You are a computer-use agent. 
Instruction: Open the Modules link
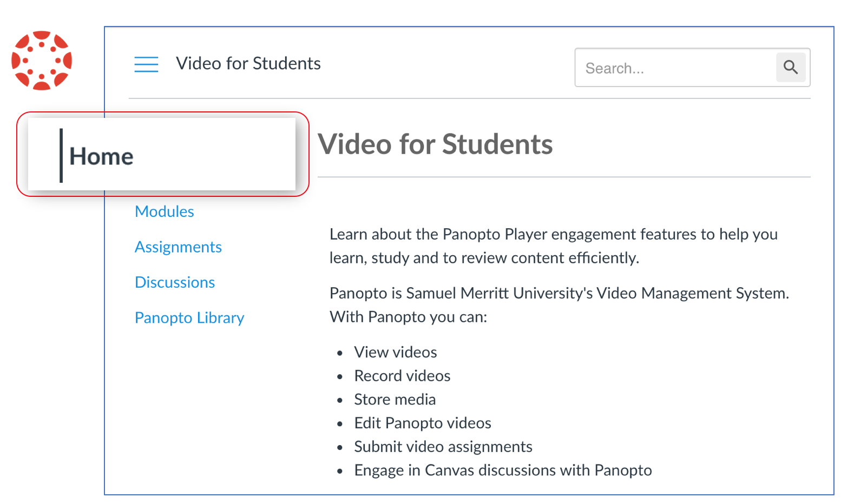point(165,211)
